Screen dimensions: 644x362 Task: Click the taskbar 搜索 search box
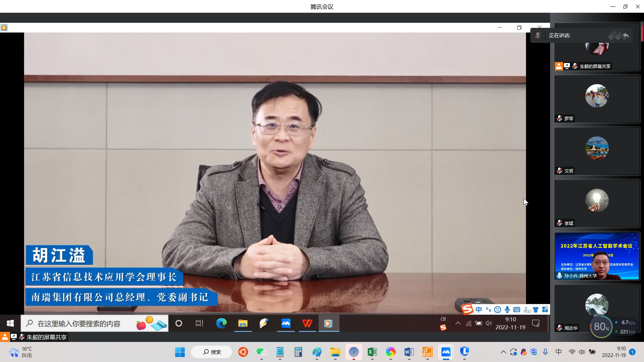coord(212,352)
